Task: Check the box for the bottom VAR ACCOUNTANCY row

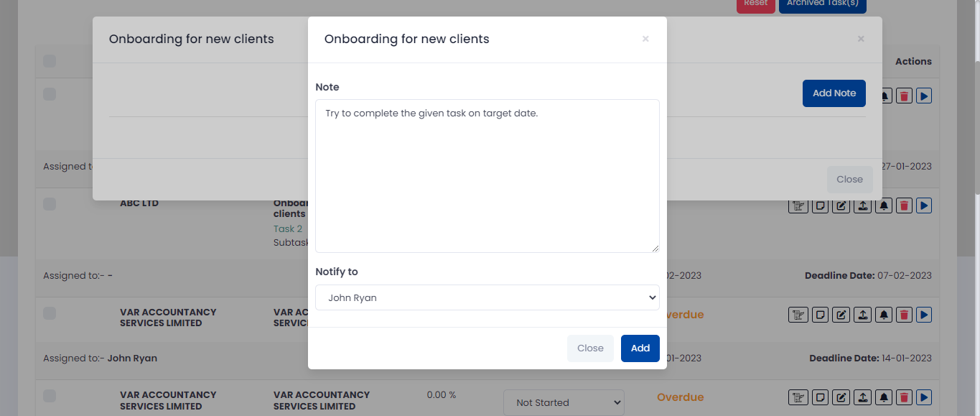Action: tap(50, 396)
